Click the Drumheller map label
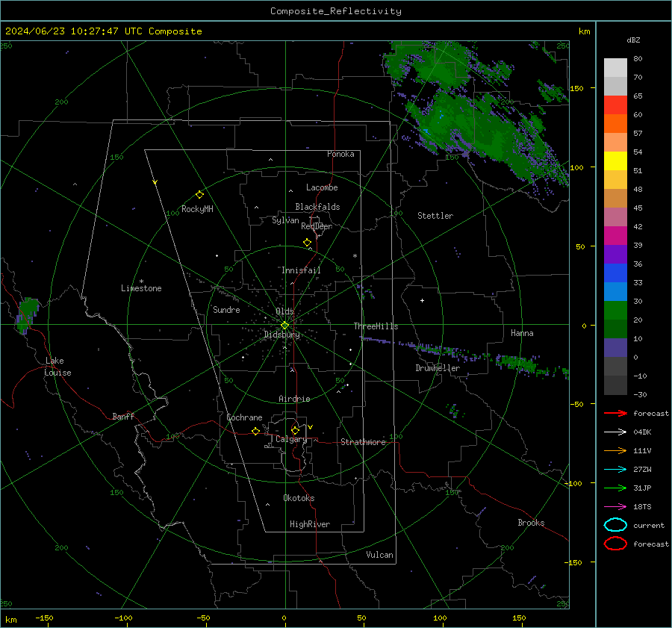Image resolution: width=672 pixels, height=628 pixels. 438,368
